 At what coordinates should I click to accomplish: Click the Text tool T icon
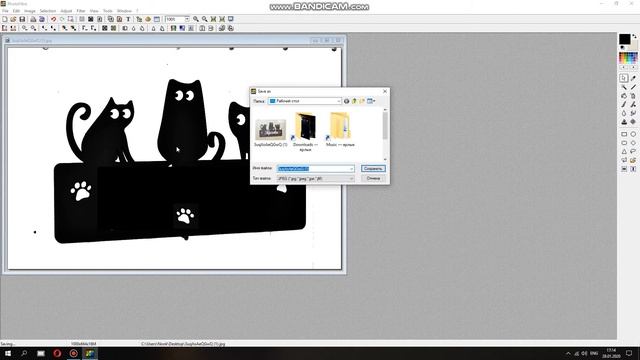point(128,19)
